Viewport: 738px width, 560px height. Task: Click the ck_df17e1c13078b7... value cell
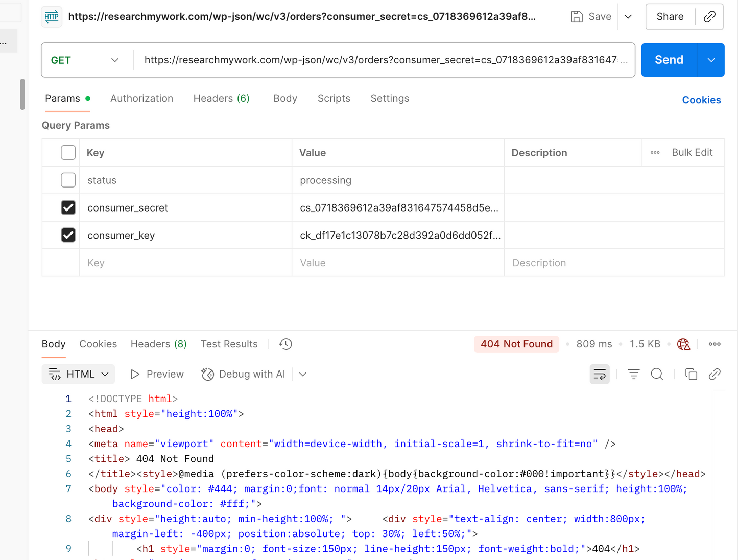click(398, 236)
